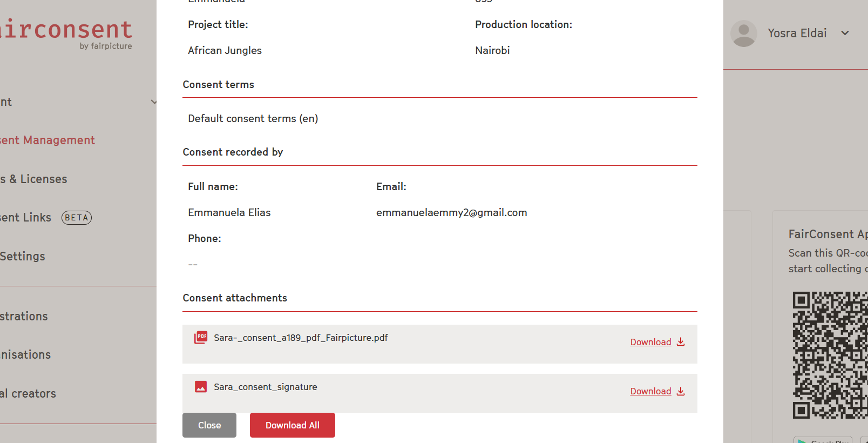Select the email emmanuelaemmy2@gmail.com
Screen dimensions: 868x443
[x=452, y=213]
